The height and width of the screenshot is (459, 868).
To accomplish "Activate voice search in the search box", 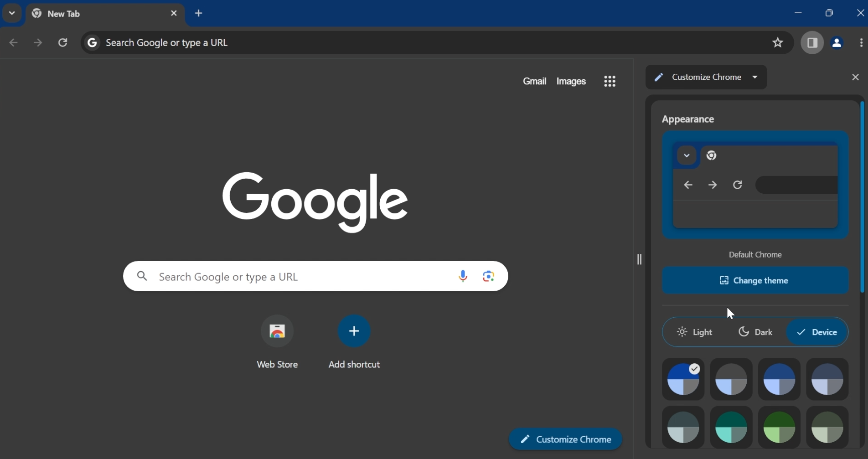I will [463, 276].
